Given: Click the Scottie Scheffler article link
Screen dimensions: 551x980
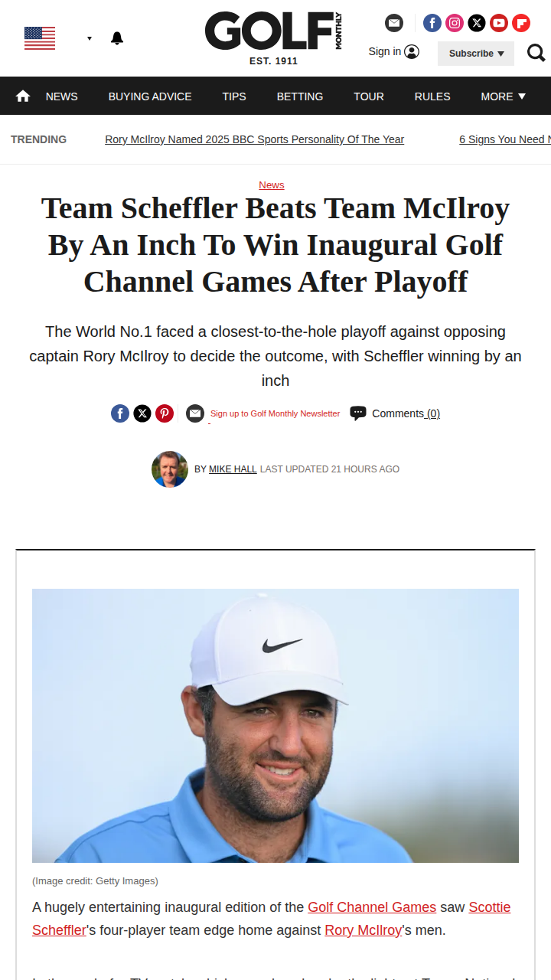Looking at the screenshot, I should click(489, 907).
